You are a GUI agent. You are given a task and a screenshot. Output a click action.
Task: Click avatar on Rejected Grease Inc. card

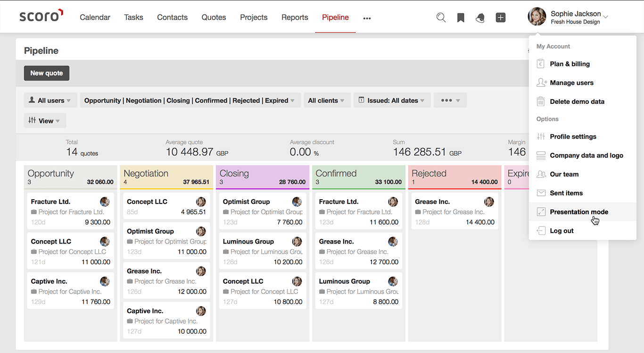point(489,202)
